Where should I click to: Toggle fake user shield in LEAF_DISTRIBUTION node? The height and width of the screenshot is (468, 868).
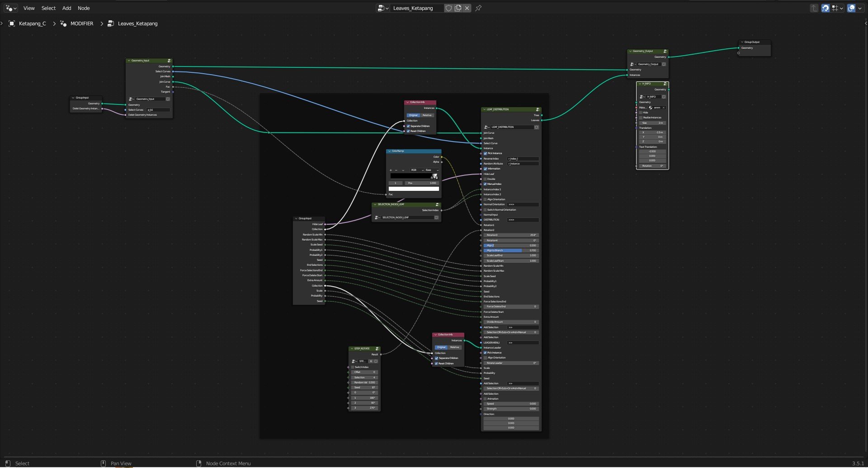click(x=537, y=127)
